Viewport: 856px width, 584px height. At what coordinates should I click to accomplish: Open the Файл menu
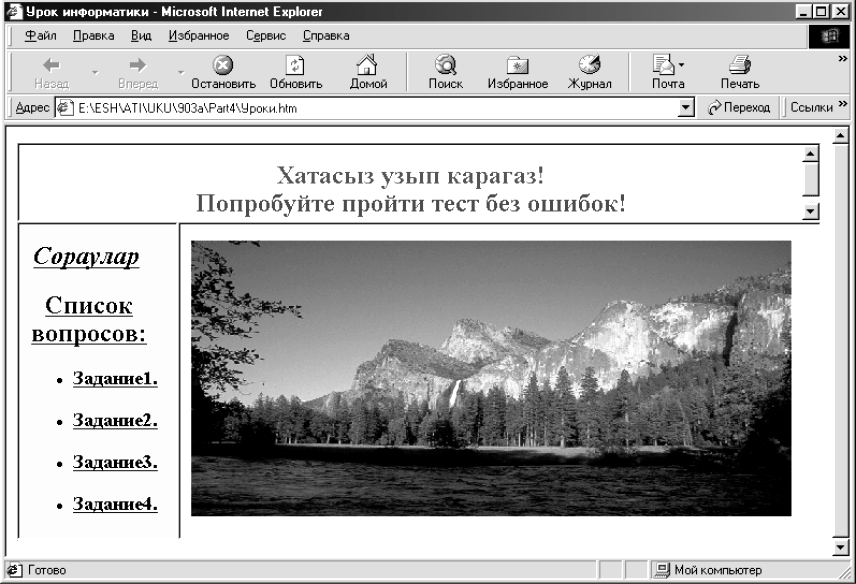click(x=40, y=36)
